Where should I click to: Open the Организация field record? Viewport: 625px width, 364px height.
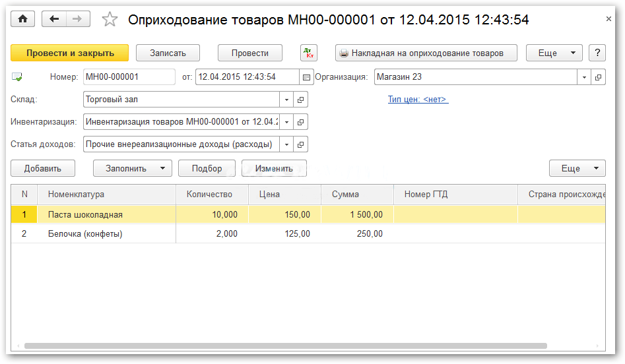598,77
